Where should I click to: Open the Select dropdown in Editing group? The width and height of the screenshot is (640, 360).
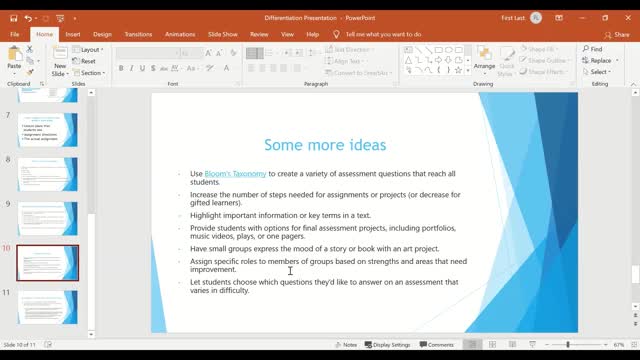click(597, 72)
